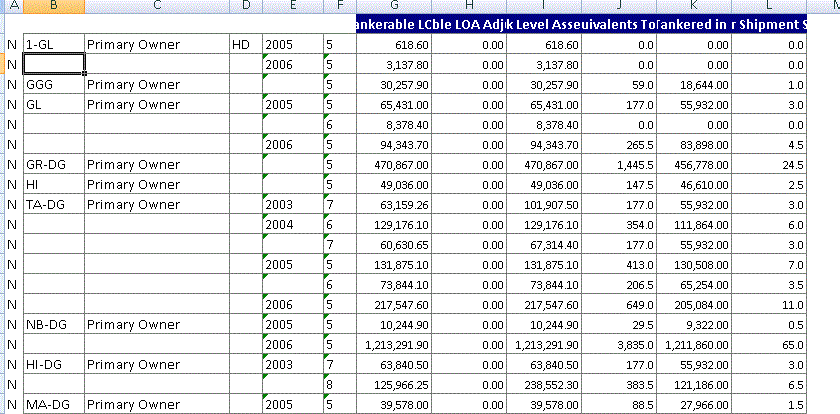Select the cell with value 383.5
This screenshot has width=840, height=414.
tap(619, 384)
